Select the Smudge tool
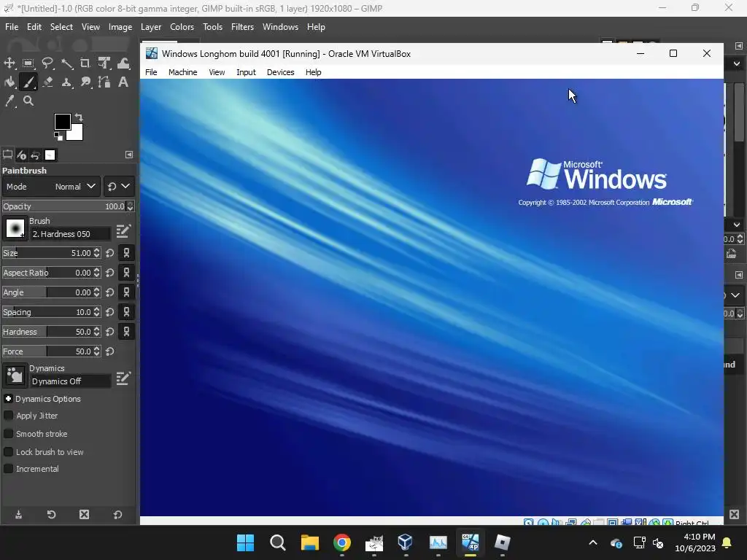 pos(85,82)
